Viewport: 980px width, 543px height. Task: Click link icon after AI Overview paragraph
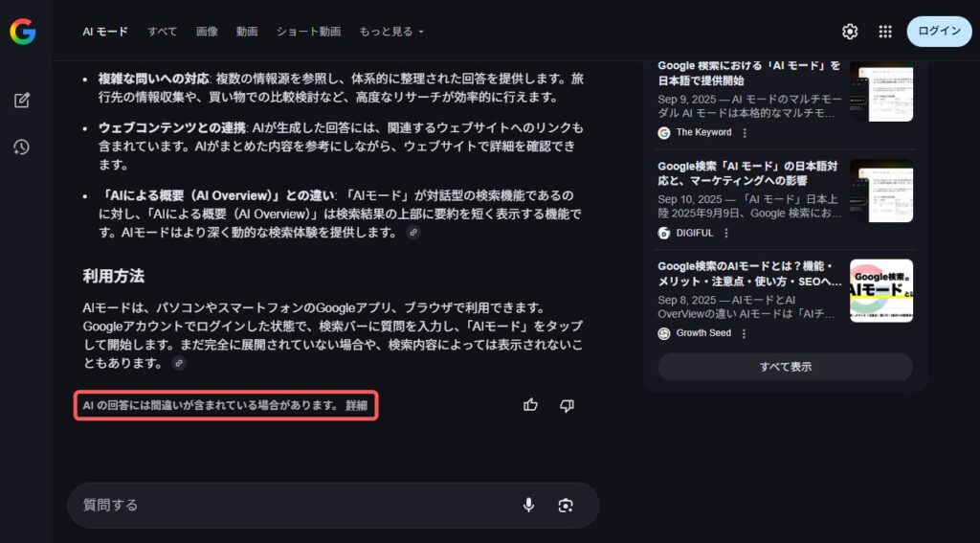pos(412,233)
